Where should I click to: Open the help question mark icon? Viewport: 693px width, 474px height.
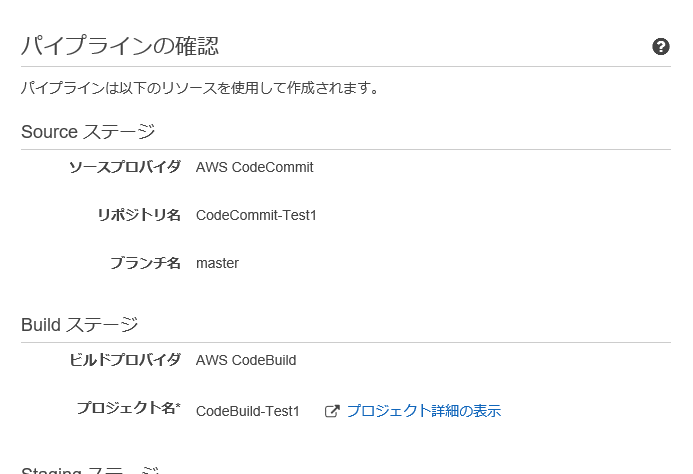pos(661,46)
